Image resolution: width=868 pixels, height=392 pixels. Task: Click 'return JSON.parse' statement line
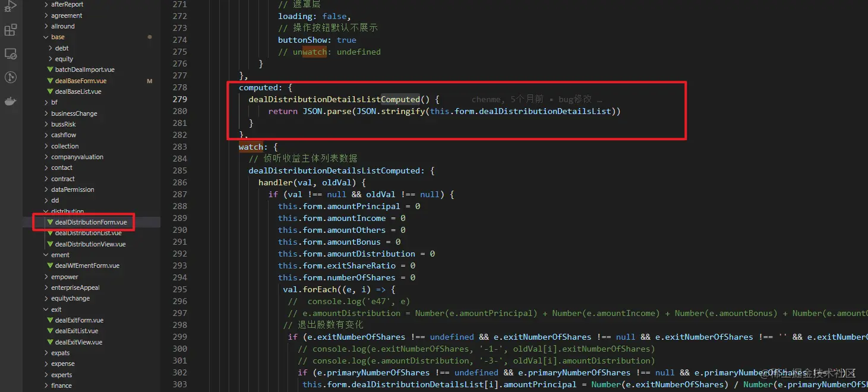tap(444, 111)
